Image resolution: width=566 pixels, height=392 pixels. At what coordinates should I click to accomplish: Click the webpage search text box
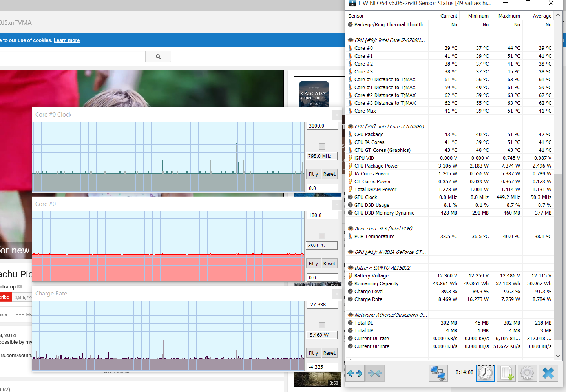pyautogui.click(x=73, y=57)
